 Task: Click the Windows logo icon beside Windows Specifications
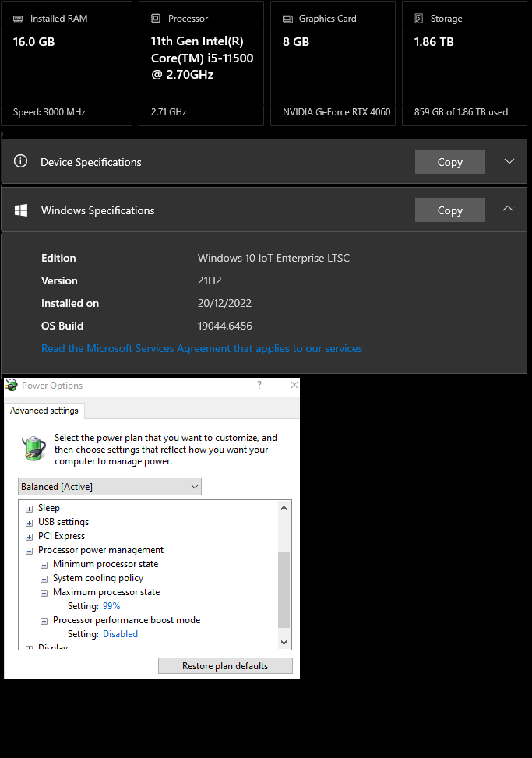(x=21, y=210)
